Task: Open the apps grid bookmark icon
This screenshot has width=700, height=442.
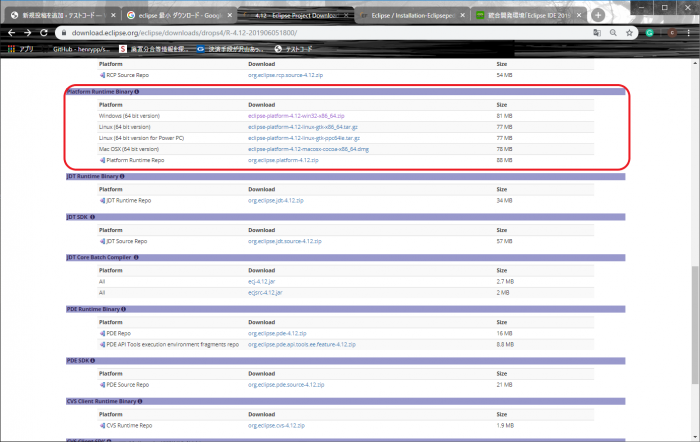Action: [x=12, y=49]
